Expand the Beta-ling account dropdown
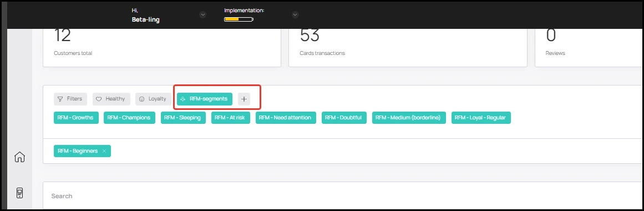The height and width of the screenshot is (211, 644). pyautogui.click(x=202, y=15)
